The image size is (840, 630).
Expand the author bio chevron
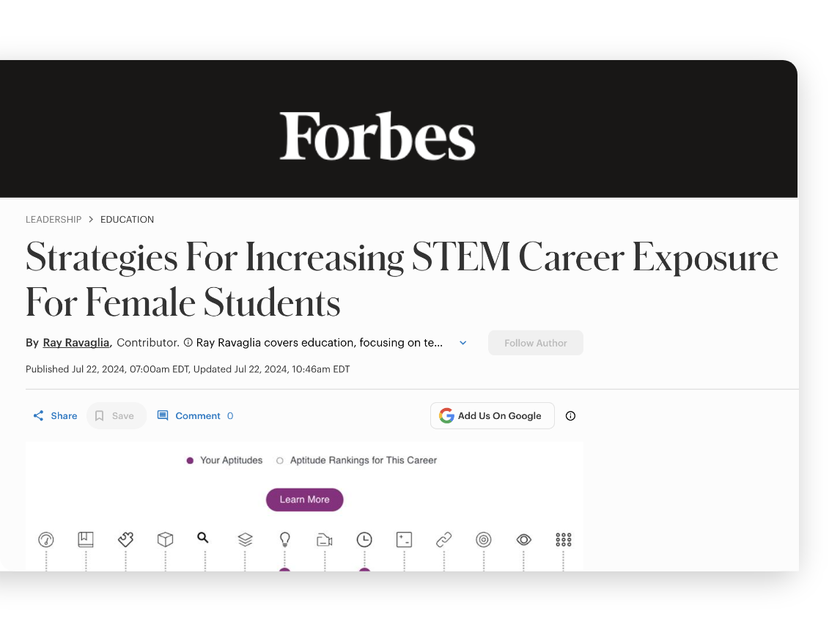(x=463, y=343)
